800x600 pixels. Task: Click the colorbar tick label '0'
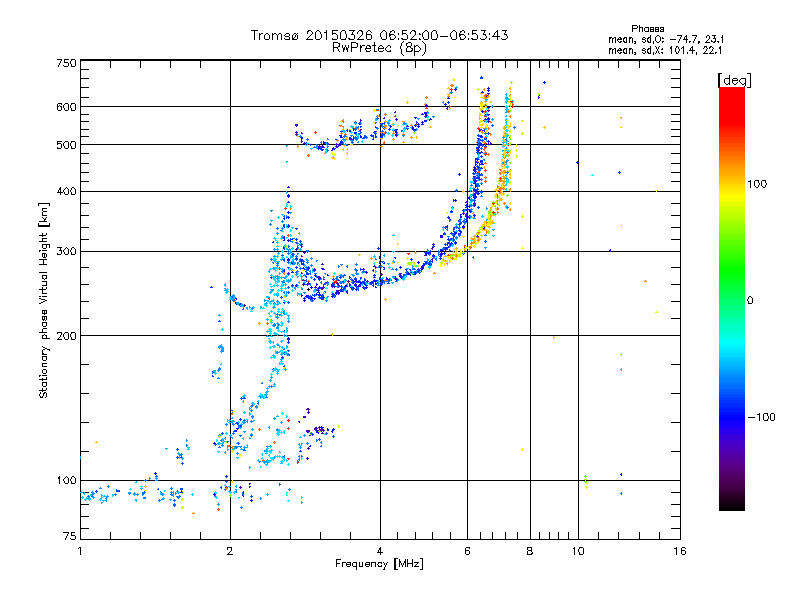point(750,300)
